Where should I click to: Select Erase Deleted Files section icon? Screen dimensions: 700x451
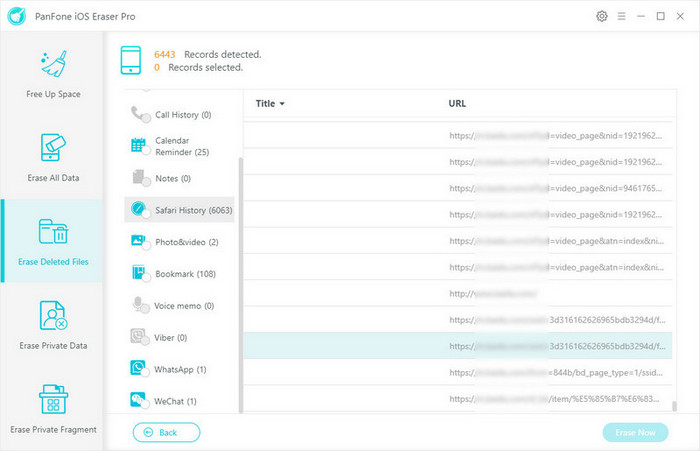[53, 231]
